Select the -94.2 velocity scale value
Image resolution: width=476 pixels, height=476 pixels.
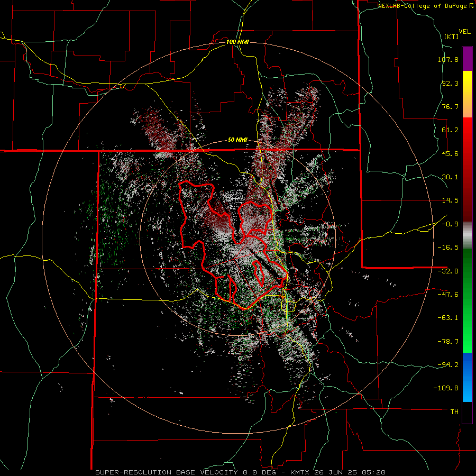click(448, 365)
